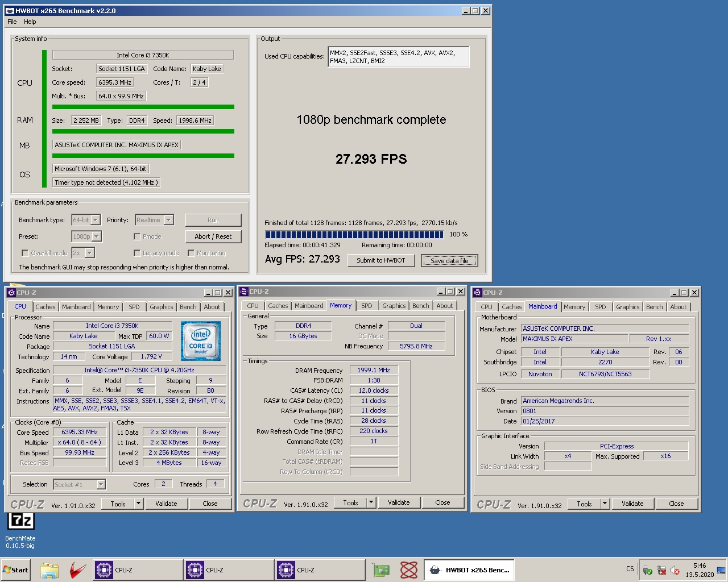Open About tab in CPU-Z Memory window
This screenshot has height=582, width=728.
[x=445, y=306]
